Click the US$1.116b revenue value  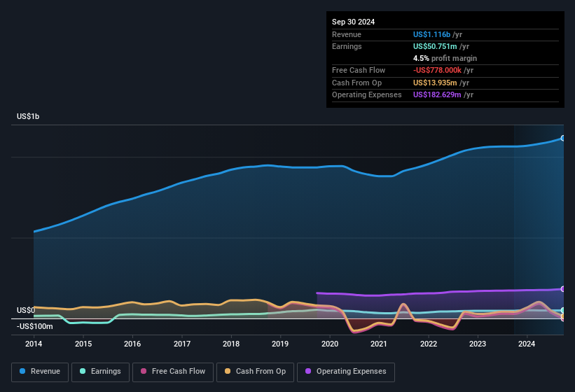(431, 34)
